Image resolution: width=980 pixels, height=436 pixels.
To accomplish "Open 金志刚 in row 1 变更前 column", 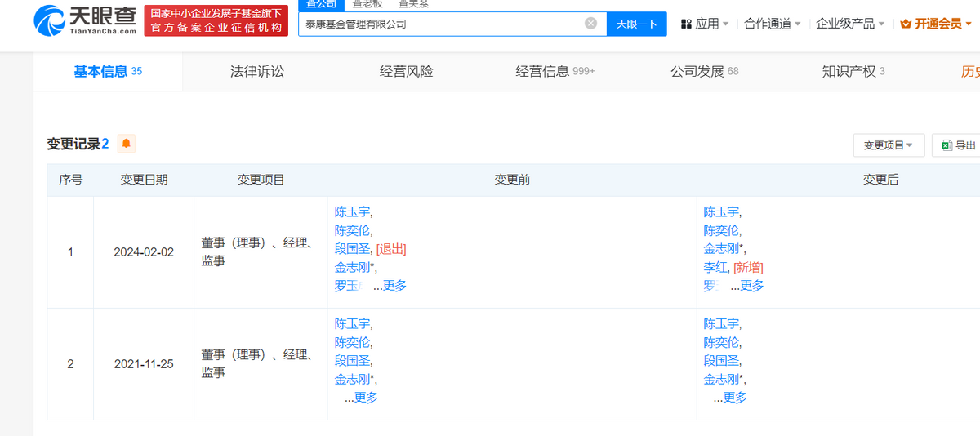I will [352, 267].
